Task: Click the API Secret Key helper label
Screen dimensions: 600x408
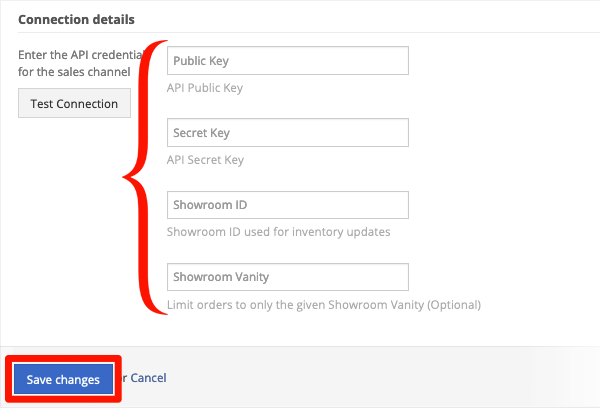Action: point(205,160)
